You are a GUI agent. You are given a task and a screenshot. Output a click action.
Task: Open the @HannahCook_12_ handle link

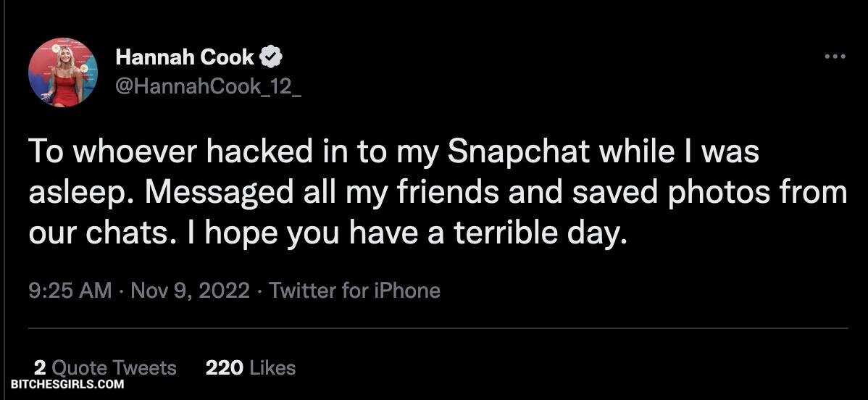coord(208,86)
